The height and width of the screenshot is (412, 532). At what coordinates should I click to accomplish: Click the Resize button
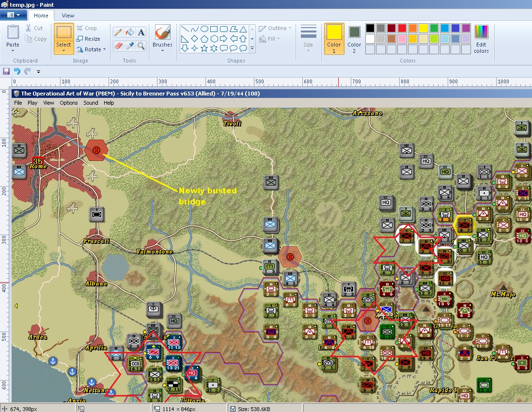(x=88, y=39)
